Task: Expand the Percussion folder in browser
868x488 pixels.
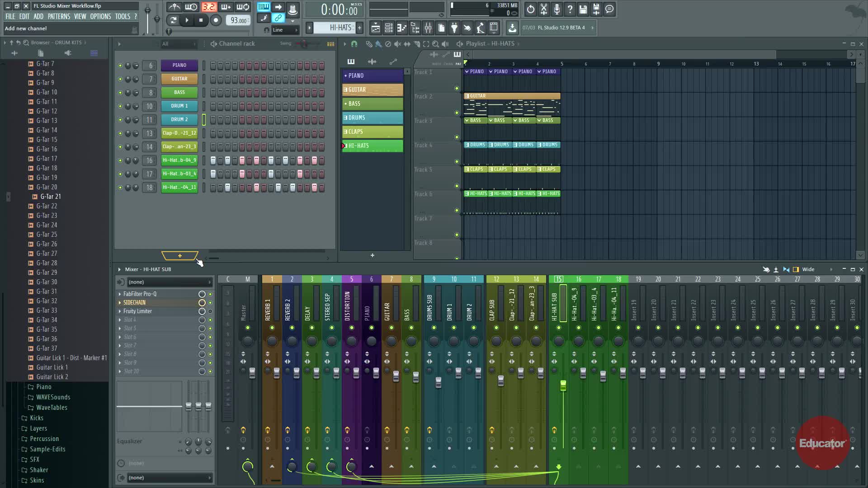Action: pyautogui.click(x=44, y=439)
